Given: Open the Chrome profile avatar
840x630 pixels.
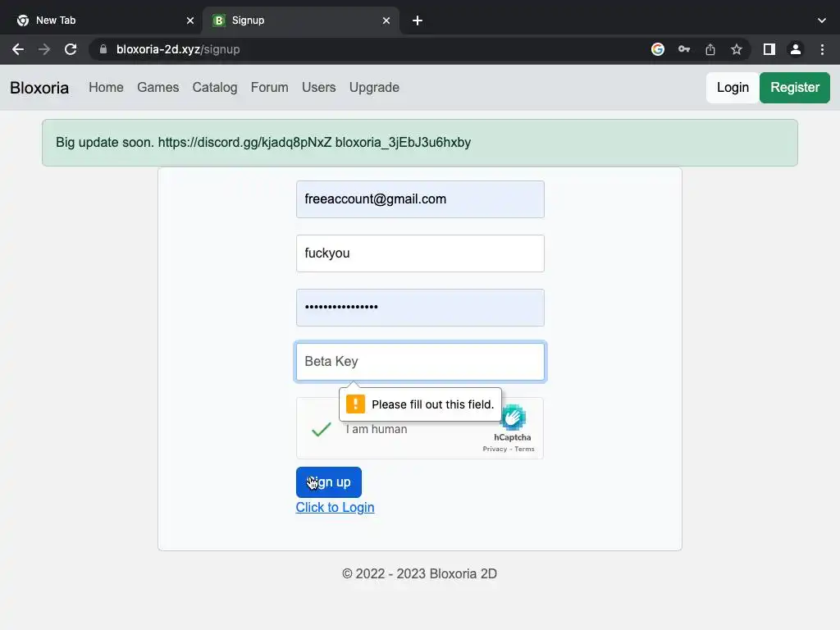Looking at the screenshot, I should [x=796, y=49].
